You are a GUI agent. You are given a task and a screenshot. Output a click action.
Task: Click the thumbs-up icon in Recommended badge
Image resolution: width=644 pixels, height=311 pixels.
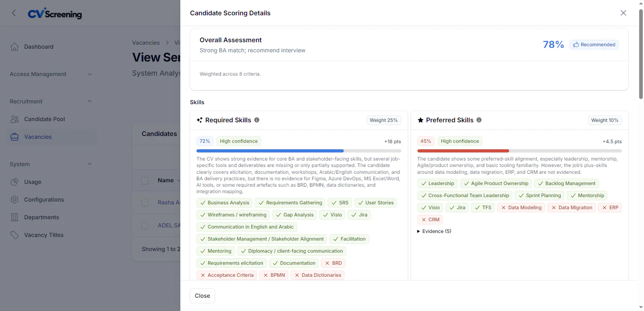[576, 45]
